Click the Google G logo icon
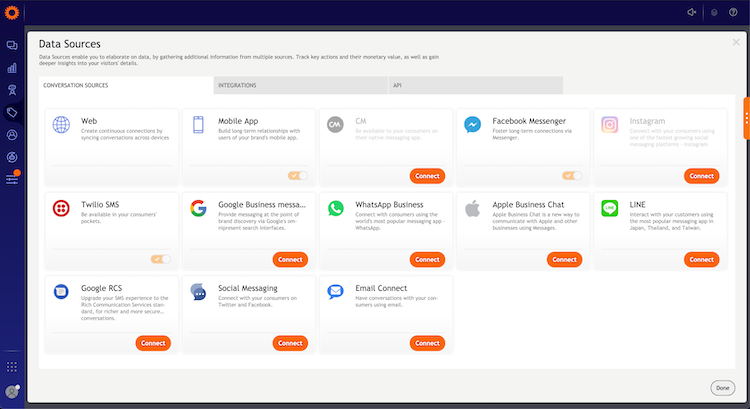This screenshot has height=409, width=750. coord(198,208)
